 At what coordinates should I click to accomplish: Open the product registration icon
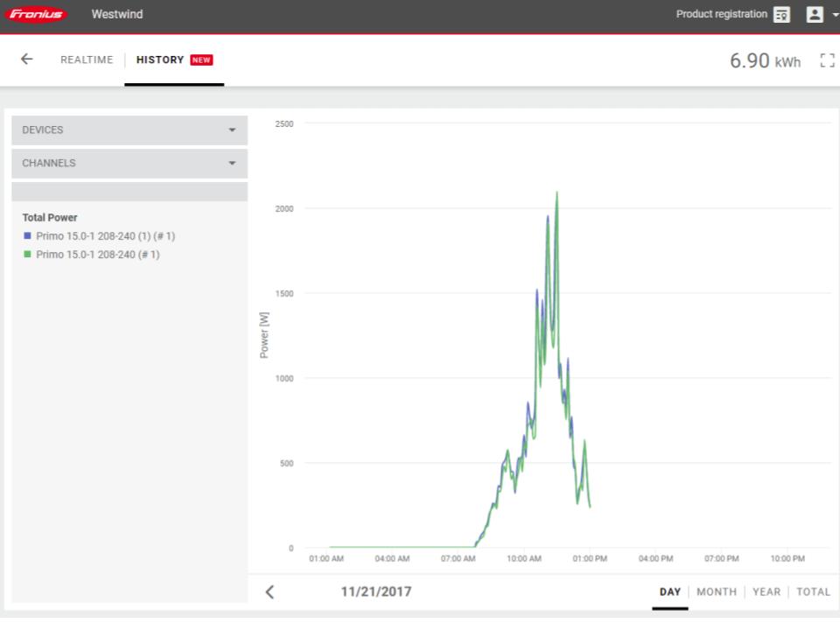point(781,15)
